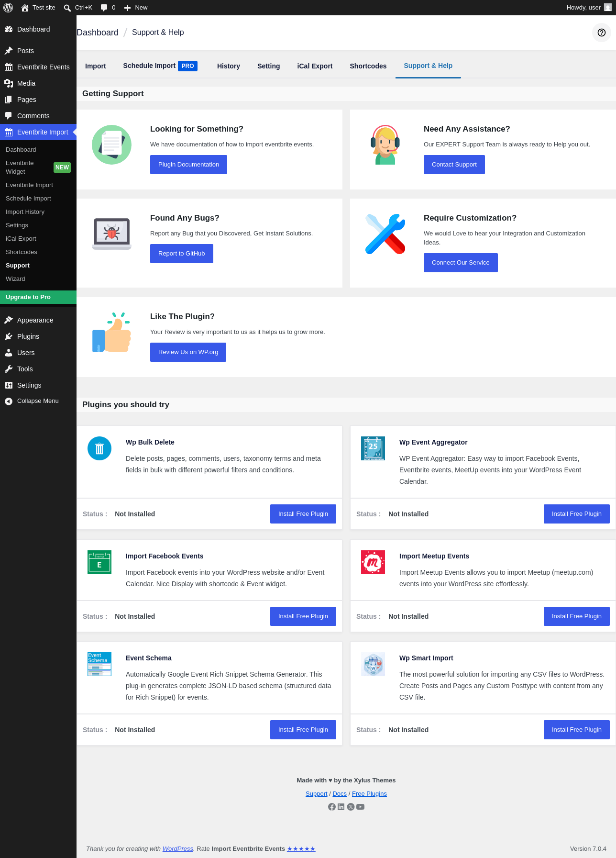Open Pages icon in sidebar
The image size is (616, 858).
tap(9, 100)
